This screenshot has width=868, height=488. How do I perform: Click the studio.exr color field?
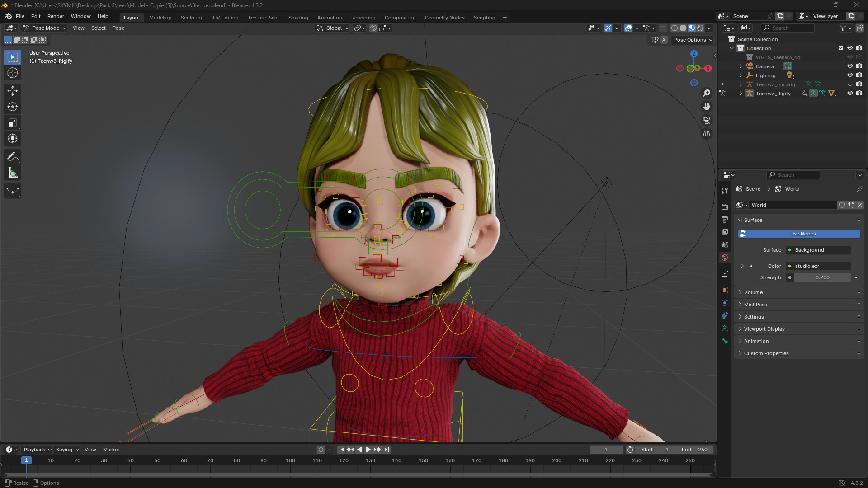[818, 266]
